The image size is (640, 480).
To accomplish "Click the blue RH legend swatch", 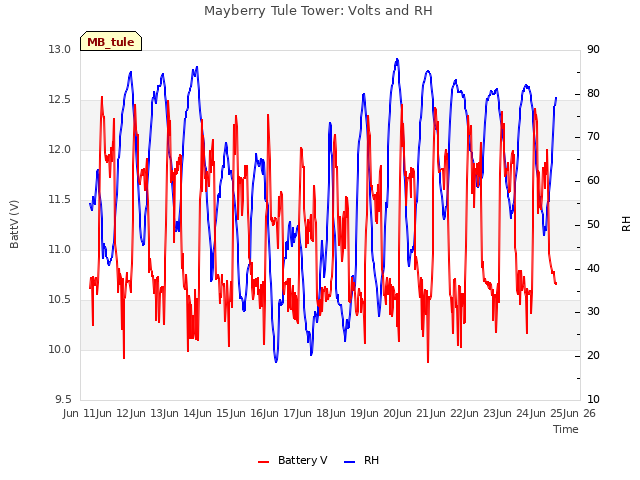I will (x=350, y=462).
